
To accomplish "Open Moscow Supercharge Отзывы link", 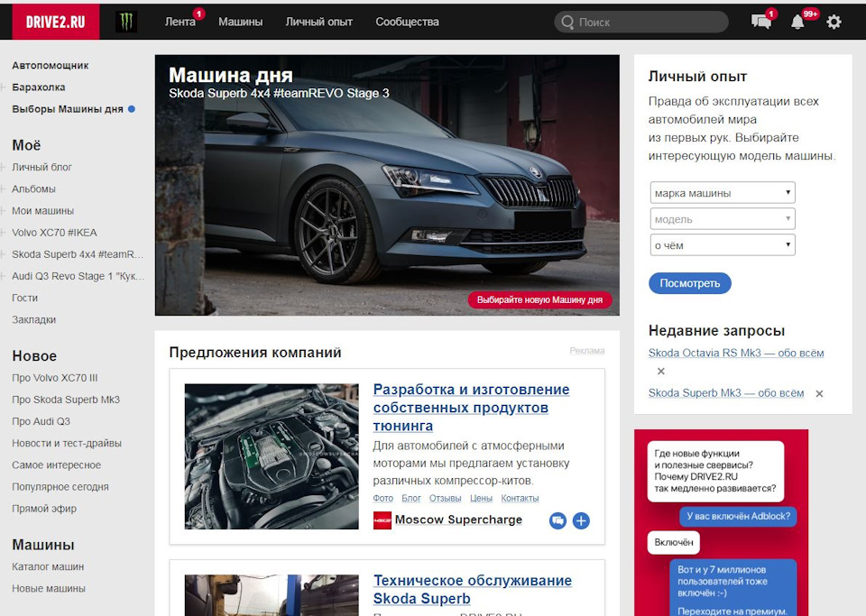I will 445,498.
